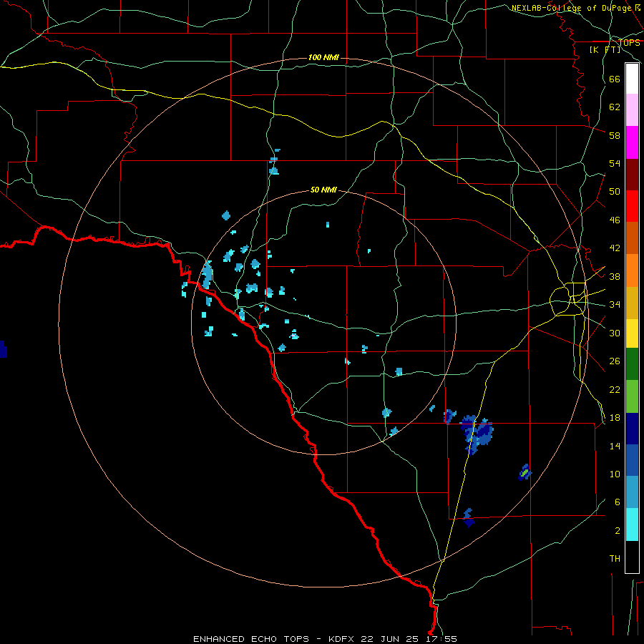
Task: Click the orange 38 kft legend color
Action: click(632, 270)
